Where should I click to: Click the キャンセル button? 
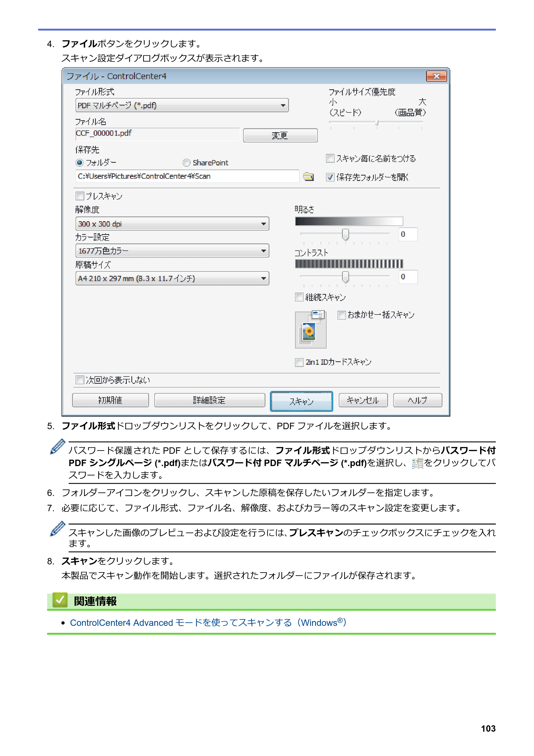point(363,400)
